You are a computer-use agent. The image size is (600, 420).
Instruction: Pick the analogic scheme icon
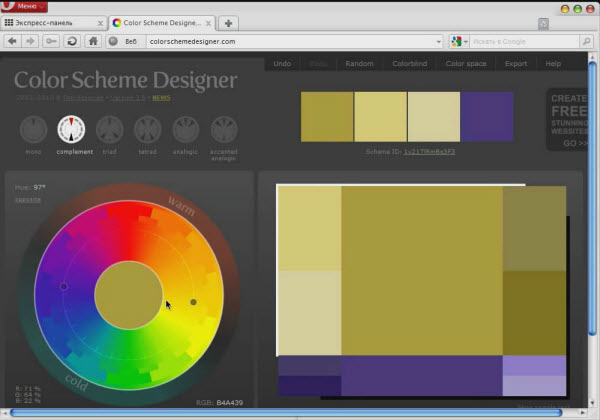[x=185, y=130]
